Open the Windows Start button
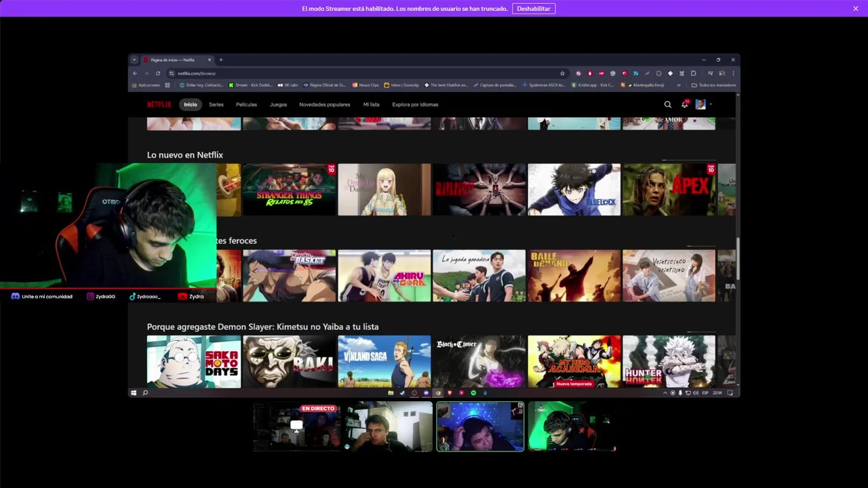Image resolution: width=868 pixels, height=488 pixels. [134, 392]
